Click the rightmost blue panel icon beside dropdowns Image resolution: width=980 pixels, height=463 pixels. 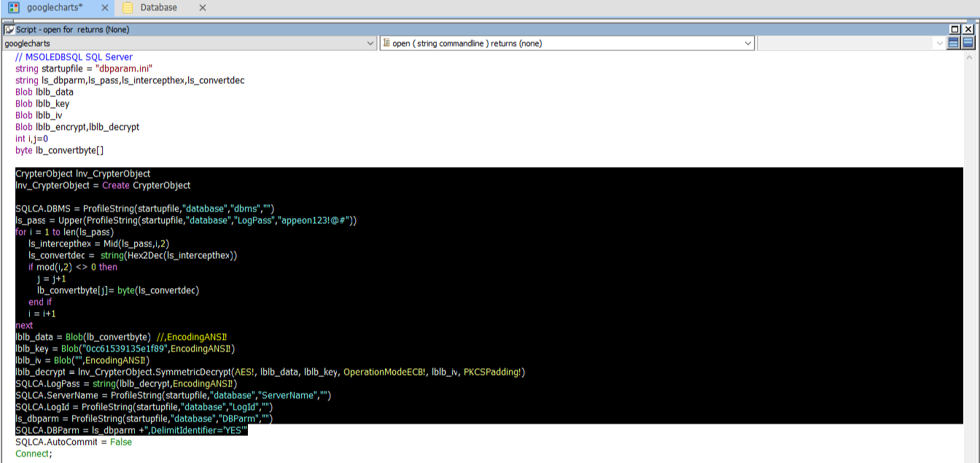point(968,43)
